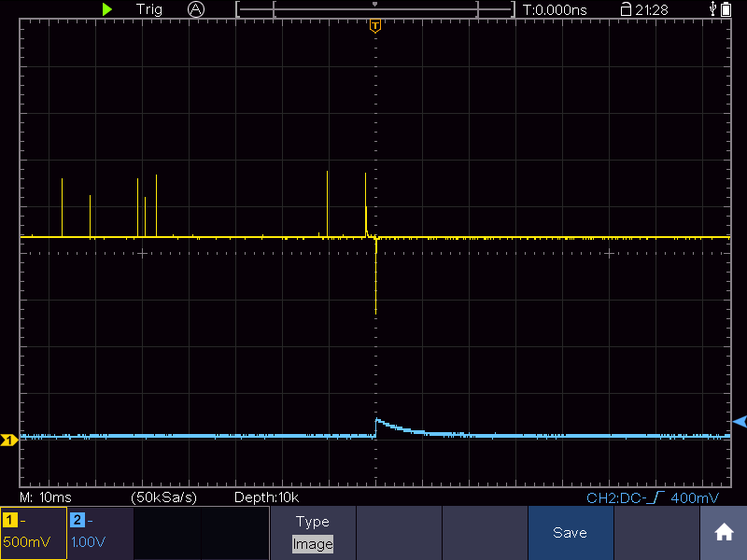747x560 pixels.
Task: Click the green run triangle icon
Action: 107,9
